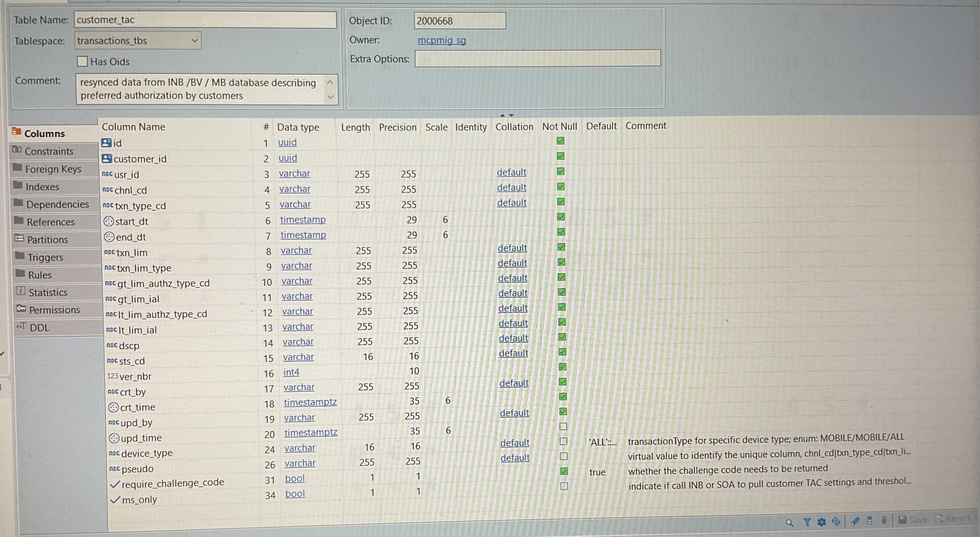Click the Save button
This screenshot has width=980, height=537.
point(913,519)
